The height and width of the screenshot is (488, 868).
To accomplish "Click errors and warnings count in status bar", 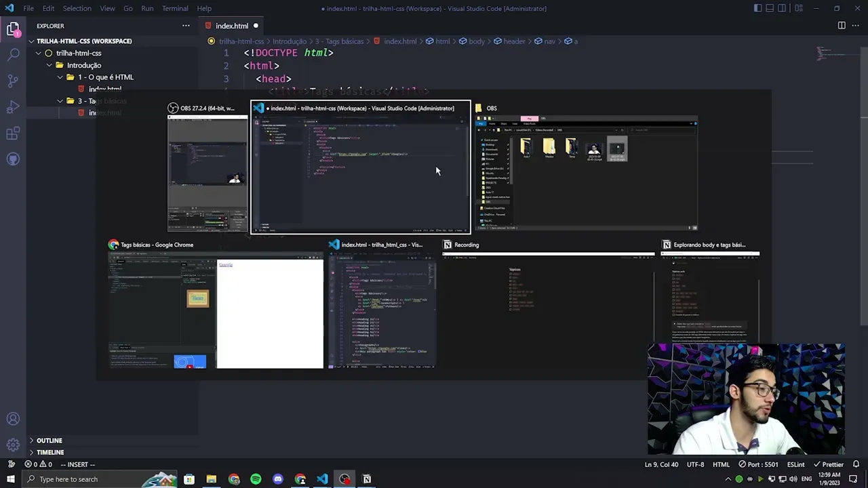I will click(x=38, y=464).
